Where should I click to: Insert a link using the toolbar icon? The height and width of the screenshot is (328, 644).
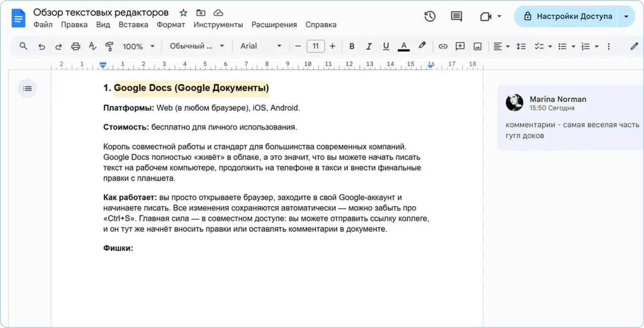point(443,46)
